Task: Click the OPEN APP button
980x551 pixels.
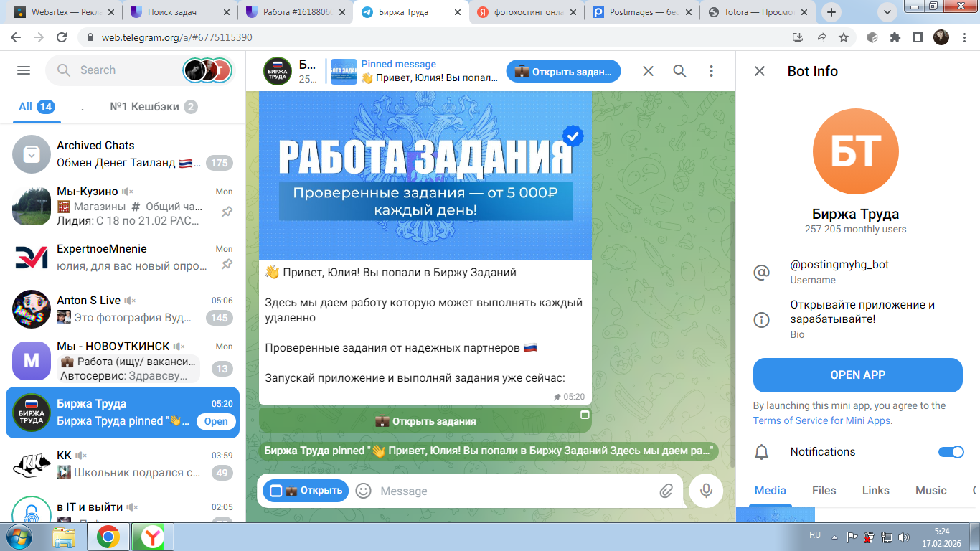Action: pyautogui.click(x=858, y=375)
